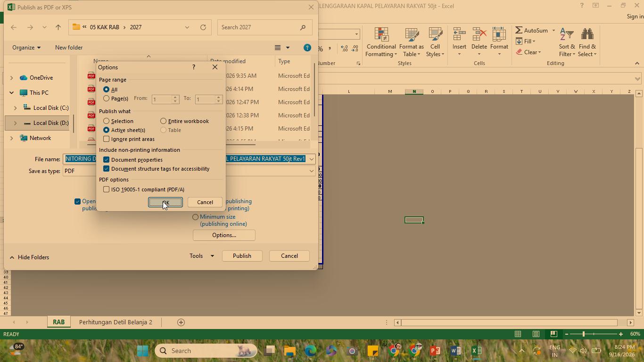
Task: Click the Format as Table icon
Action: coord(412,36)
